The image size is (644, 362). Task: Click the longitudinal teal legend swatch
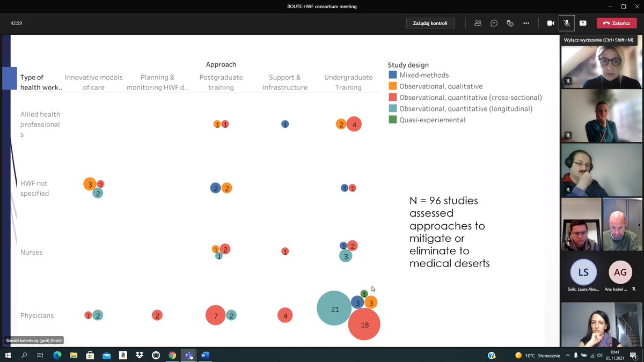393,109
